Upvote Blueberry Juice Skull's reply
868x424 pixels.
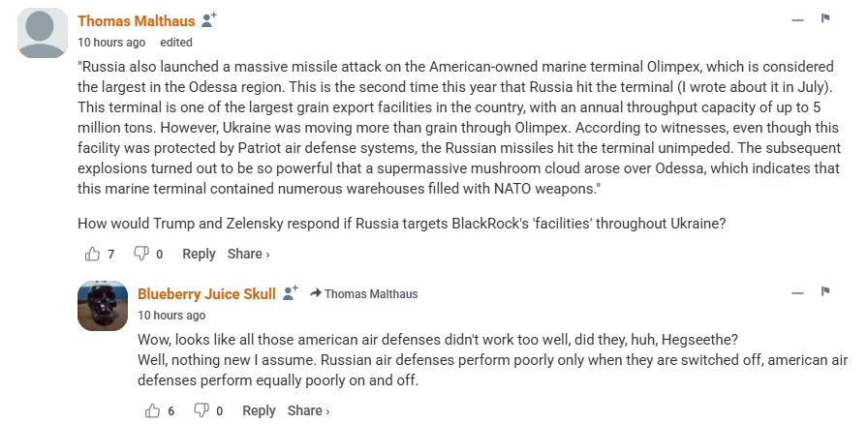click(153, 410)
